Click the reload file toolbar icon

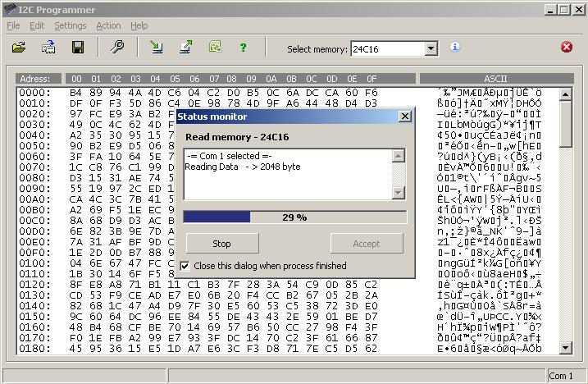coord(48,48)
